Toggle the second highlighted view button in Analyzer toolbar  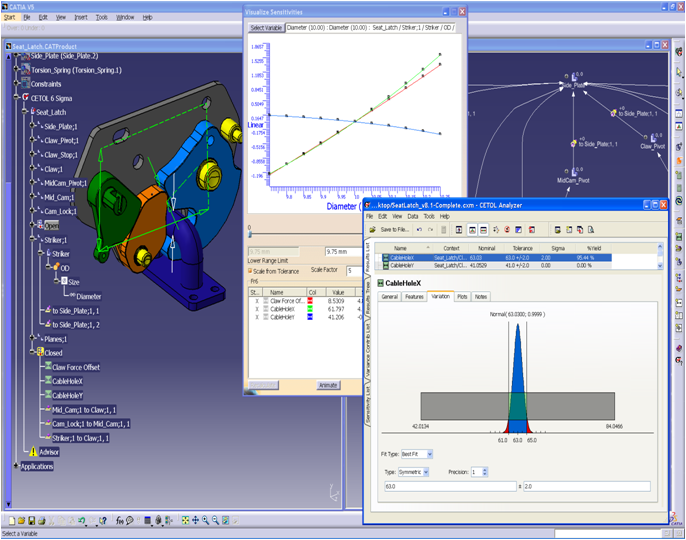pyautogui.click(x=472, y=230)
